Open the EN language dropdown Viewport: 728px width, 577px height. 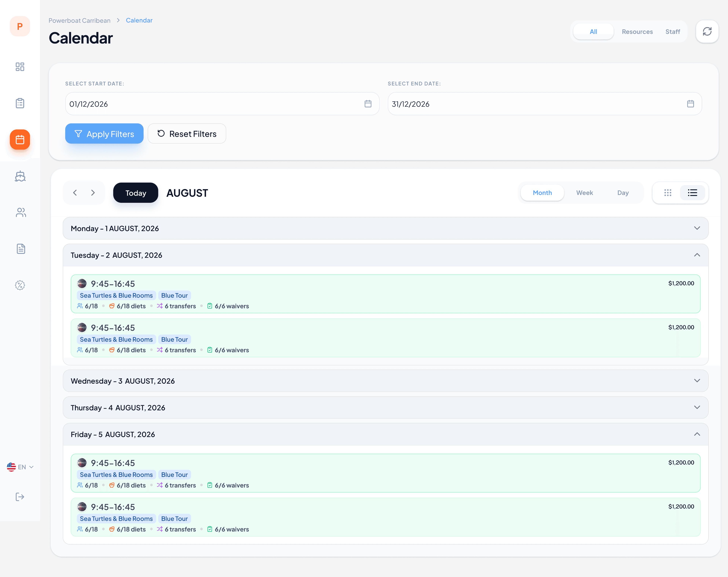point(20,467)
